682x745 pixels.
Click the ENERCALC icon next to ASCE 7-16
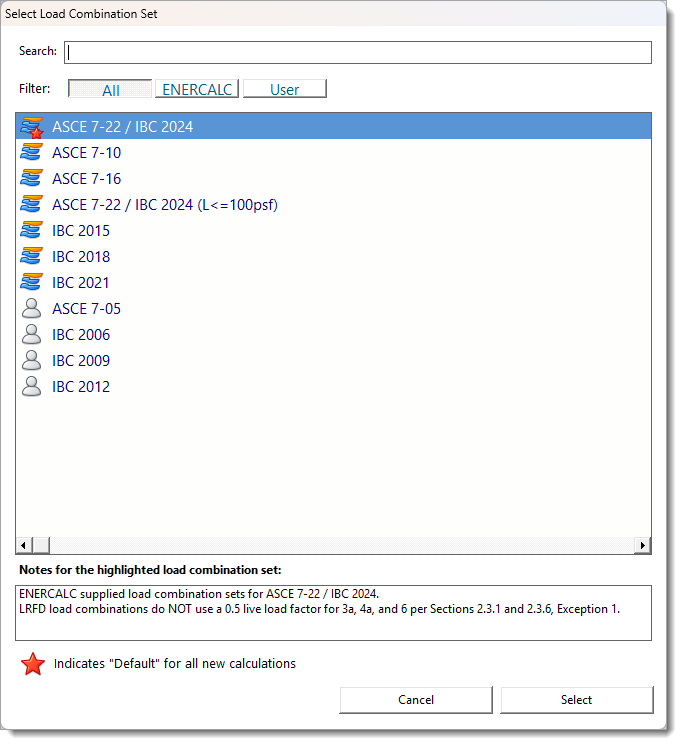pos(32,179)
